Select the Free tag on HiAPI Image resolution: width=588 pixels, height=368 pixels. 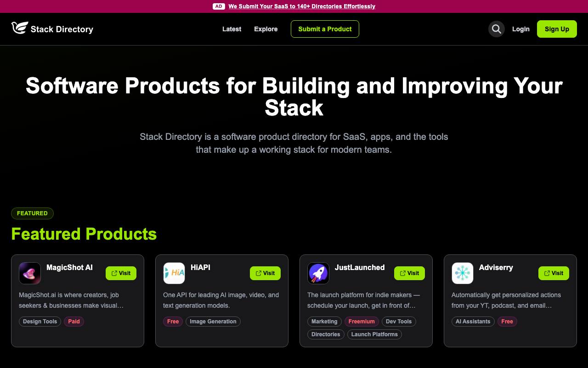pos(173,322)
